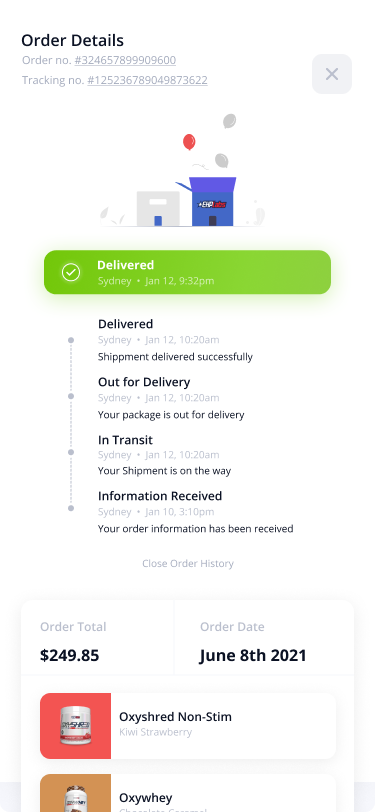Click the timeline dot beside Out for Delivery
This screenshot has height=812, width=375.
point(71,396)
